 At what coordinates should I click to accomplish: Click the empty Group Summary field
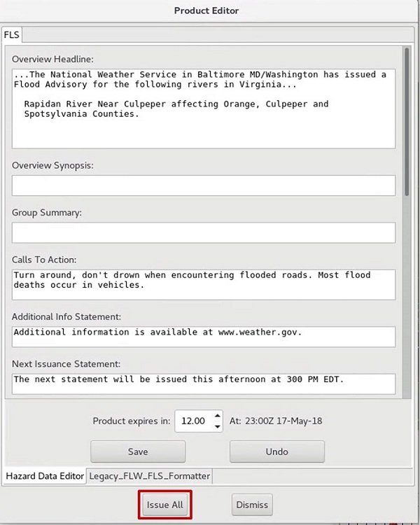click(x=204, y=232)
